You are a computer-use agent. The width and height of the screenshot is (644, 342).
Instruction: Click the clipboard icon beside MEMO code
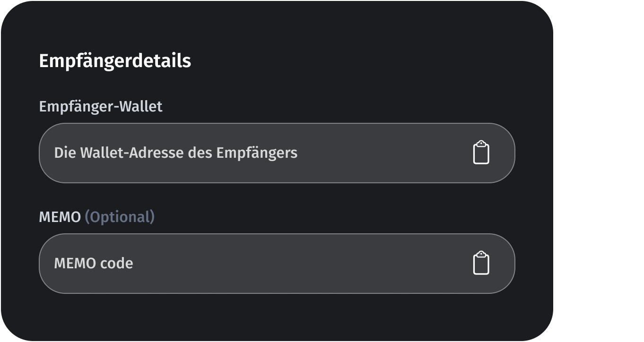[481, 263]
